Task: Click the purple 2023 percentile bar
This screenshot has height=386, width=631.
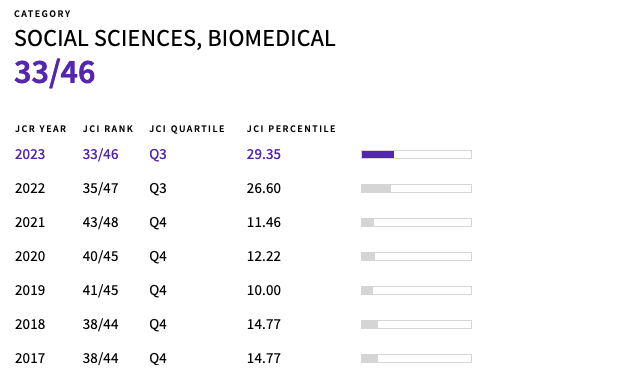Action: click(x=417, y=154)
